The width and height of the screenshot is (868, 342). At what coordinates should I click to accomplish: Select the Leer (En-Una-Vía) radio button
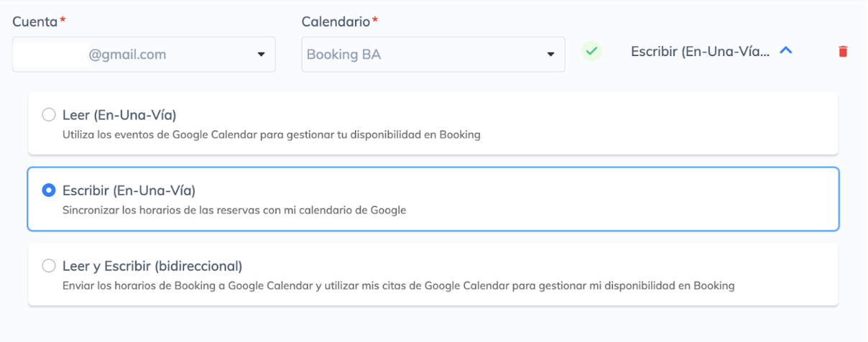49,115
